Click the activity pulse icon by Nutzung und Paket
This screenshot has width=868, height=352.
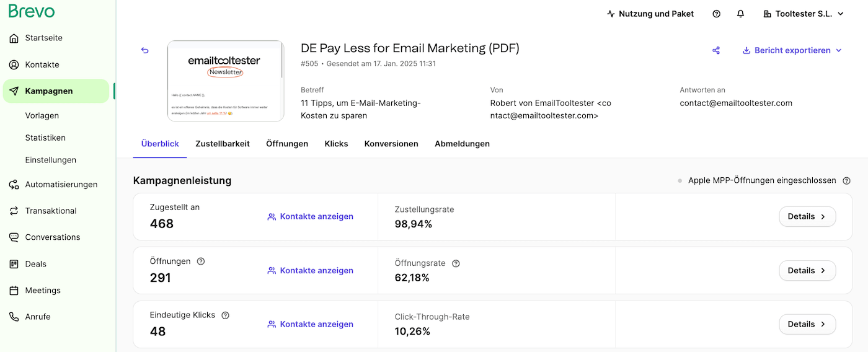[611, 14]
